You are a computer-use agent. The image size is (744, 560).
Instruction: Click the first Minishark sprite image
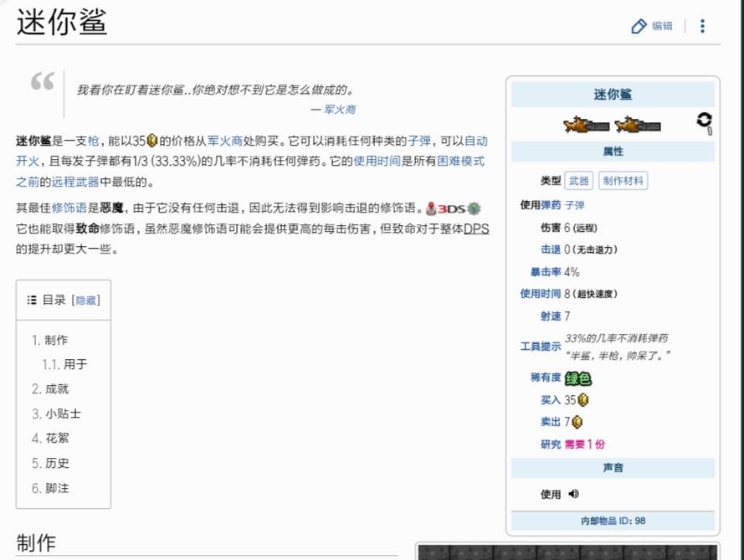click(587, 126)
